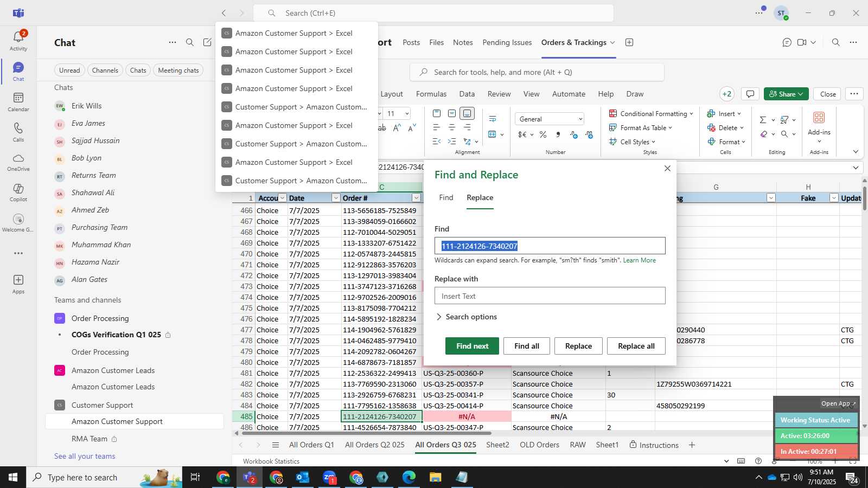Viewport: 868px width, 488px height.
Task: Collapse the Excel ribbon with chevron
Action: click(x=856, y=152)
